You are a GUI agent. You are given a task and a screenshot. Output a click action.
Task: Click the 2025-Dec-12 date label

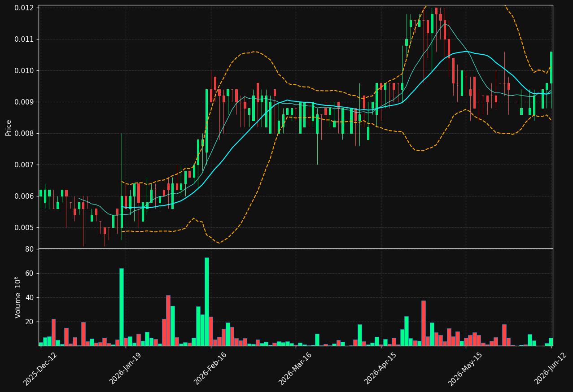[39, 368]
